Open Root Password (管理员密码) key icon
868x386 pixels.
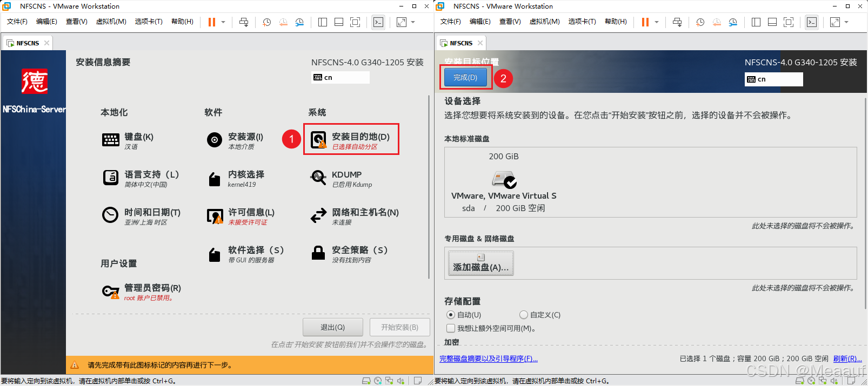[x=111, y=292]
